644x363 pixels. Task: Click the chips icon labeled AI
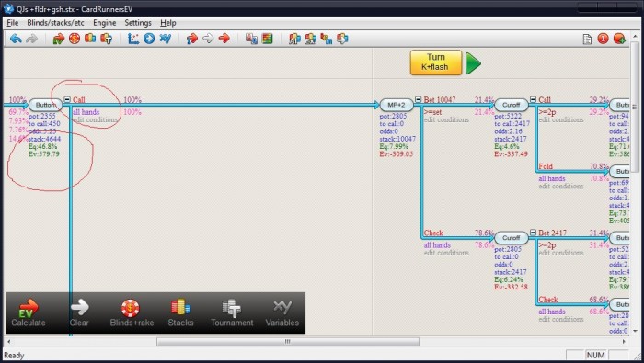(x=294, y=39)
